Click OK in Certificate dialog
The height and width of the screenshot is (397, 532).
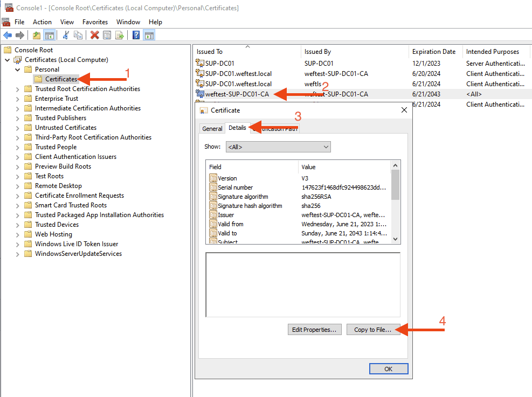pyautogui.click(x=389, y=369)
